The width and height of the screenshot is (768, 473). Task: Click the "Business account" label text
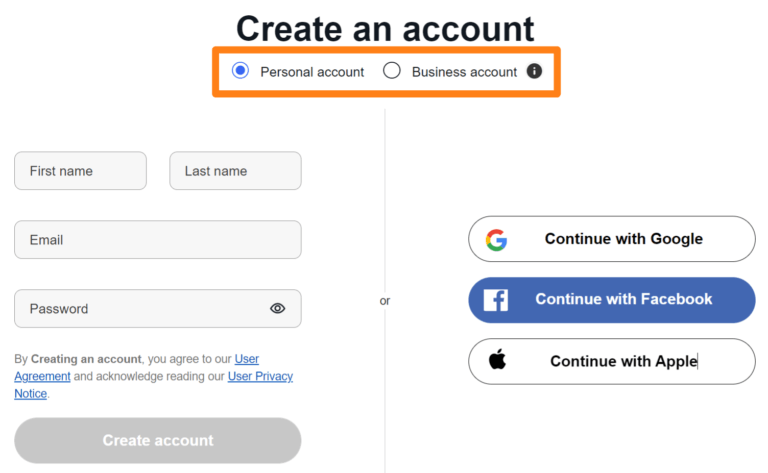(464, 72)
